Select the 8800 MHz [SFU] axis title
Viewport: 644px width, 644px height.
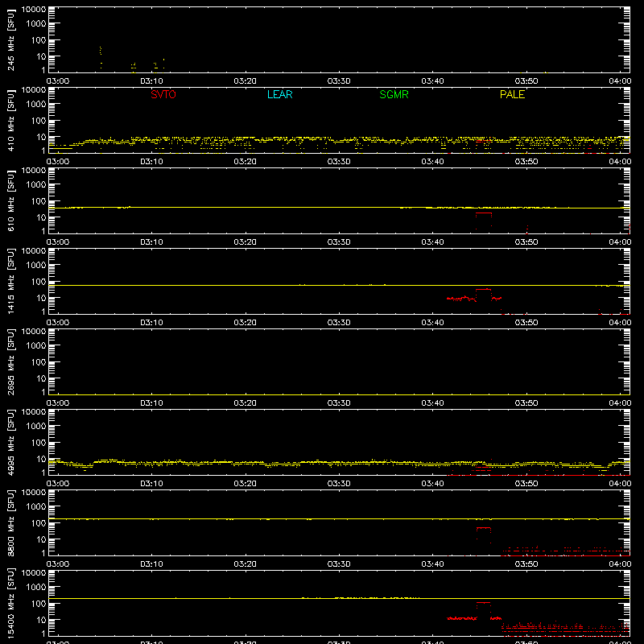pos(10,522)
